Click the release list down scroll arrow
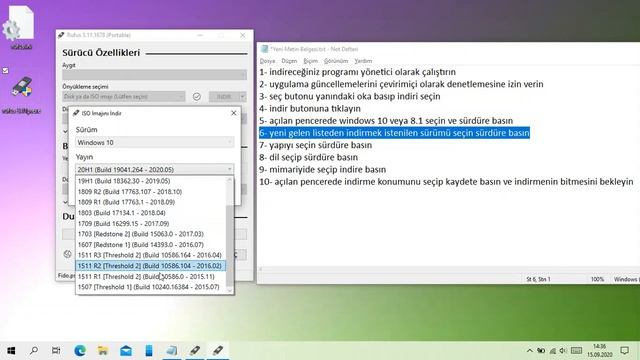This screenshot has width=640, height=360. point(229,290)
